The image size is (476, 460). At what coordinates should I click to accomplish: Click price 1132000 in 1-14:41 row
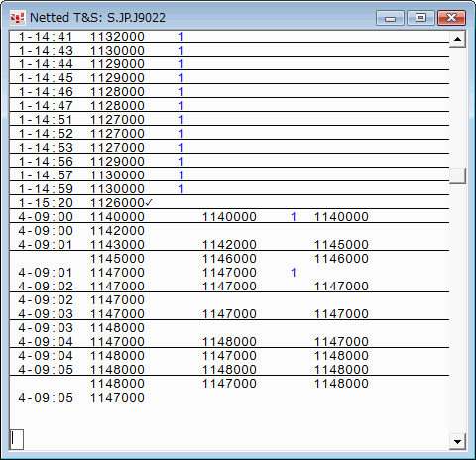click(117, 37)
